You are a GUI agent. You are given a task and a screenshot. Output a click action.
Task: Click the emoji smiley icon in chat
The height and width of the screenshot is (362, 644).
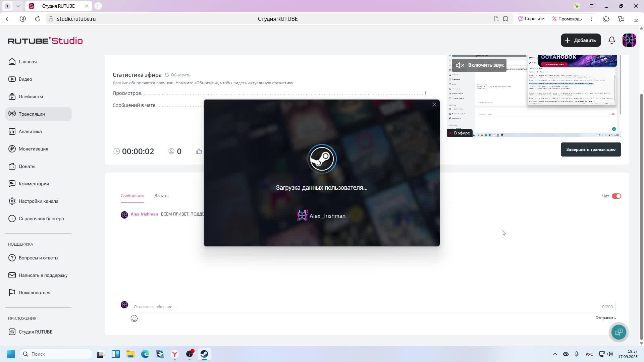(x=134, y=318)
